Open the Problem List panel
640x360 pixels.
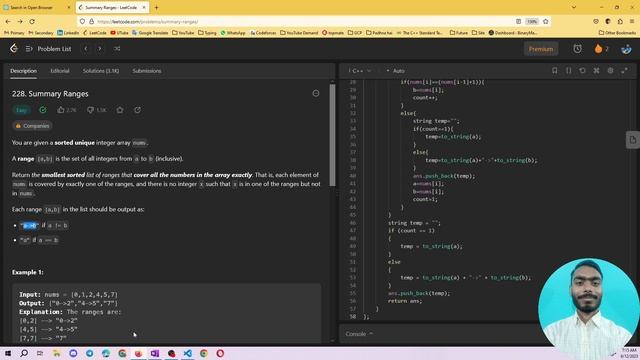click(49, 49)
